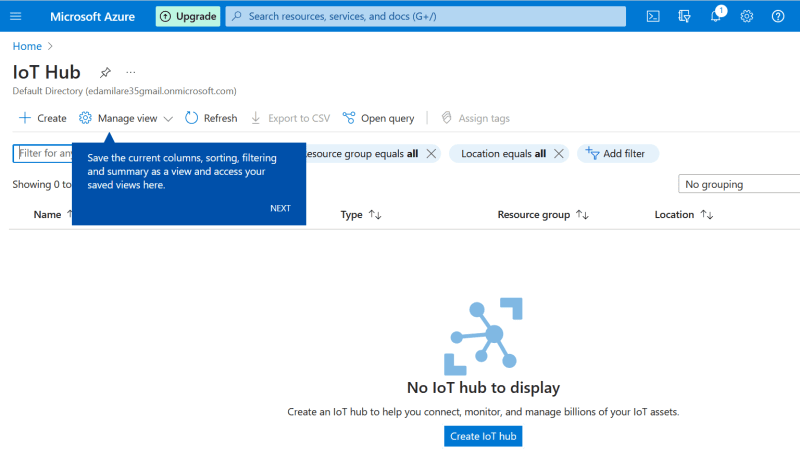Open Cloud Shell from the top bar

[x=653, y=16]
